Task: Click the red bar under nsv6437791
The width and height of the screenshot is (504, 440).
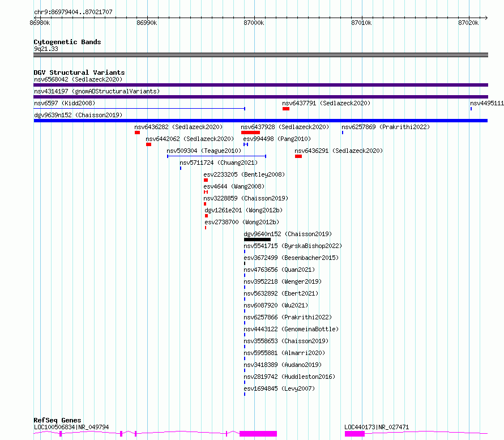Action: [x=286, y=109]
